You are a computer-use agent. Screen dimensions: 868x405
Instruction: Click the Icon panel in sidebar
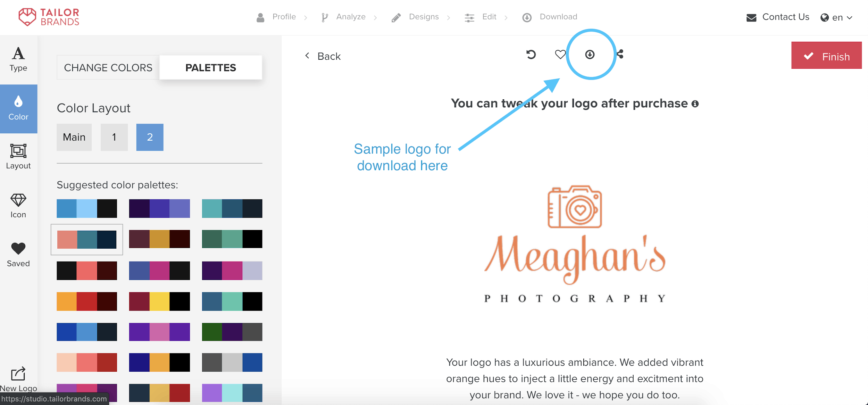click(x=18, y=206)
